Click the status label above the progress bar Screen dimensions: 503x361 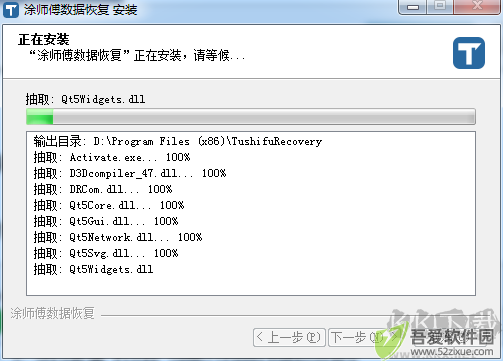pos(85,99)
